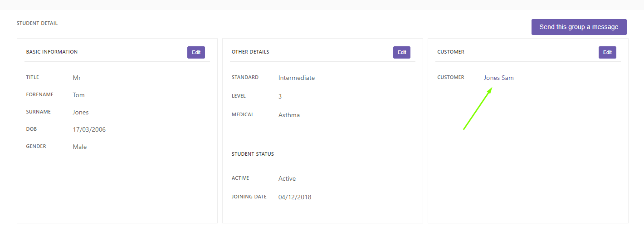Click the medical value Asthma
This screenshot has height=242, width=644.
289,115
